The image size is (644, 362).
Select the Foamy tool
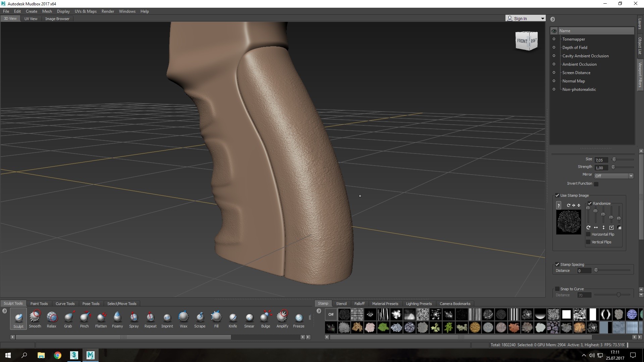coord(117,319)
